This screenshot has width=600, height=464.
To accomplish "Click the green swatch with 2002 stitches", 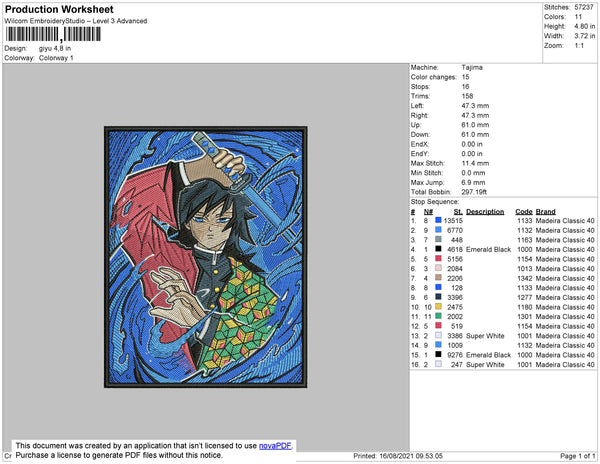I will pyautogui.click(x=438, y=316).
